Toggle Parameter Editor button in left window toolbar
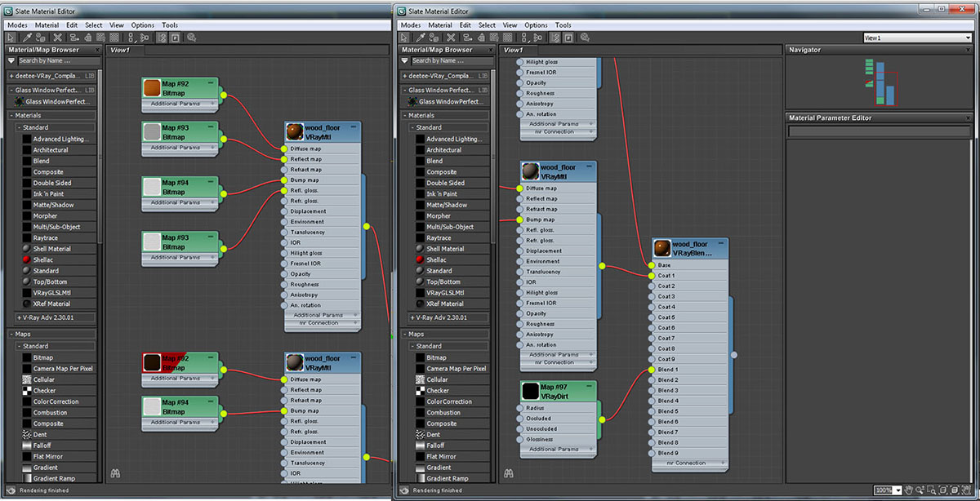Viewport: 980px width, 501px height. point(175,37)
